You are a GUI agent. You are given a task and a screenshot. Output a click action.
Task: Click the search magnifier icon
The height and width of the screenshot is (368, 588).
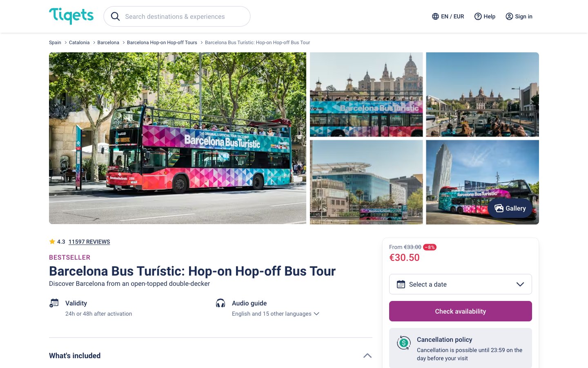pos(116,16)
